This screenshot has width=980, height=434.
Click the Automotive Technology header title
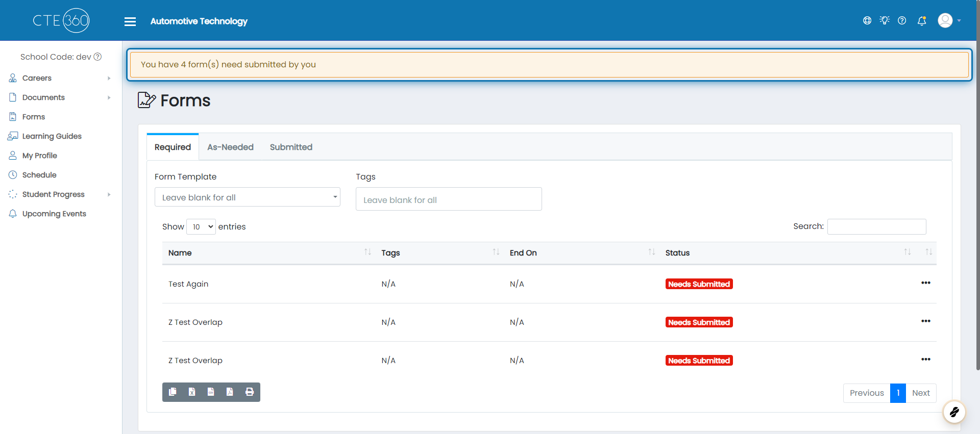click(199, 21)
